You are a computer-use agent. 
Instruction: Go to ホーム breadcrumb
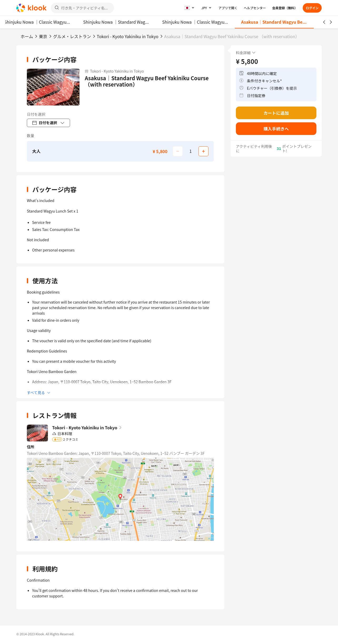[x=27, y=37]
